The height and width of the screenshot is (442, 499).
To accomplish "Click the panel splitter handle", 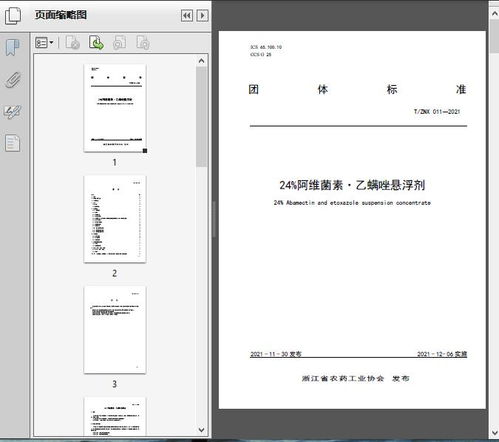I will pos(213,219).
